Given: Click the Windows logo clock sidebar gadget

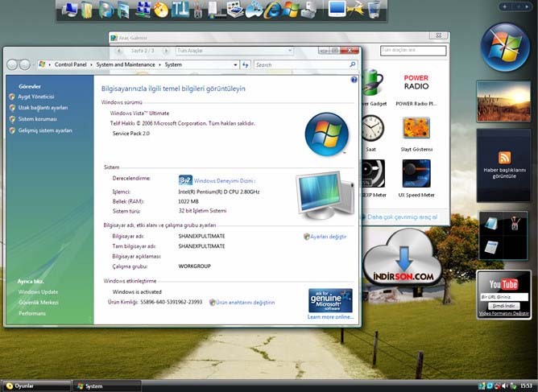Looking at the screenshot, I should pyautogui.click(x=504, y=47).
